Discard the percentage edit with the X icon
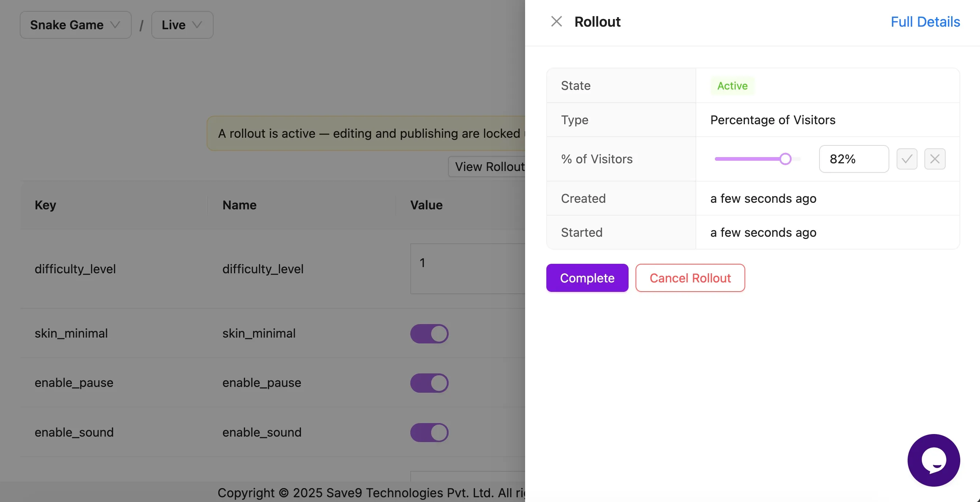 point(935,159)
